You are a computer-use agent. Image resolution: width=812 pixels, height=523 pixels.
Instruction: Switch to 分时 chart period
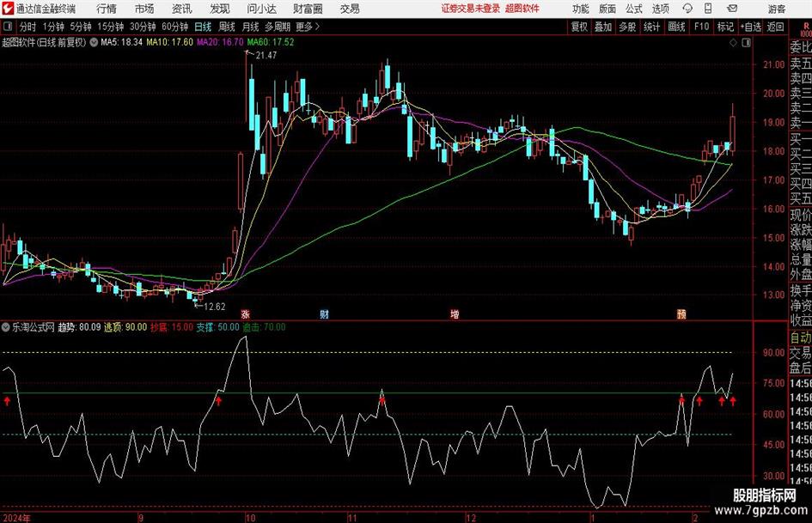pyautogui.click(x=27, y=27)
